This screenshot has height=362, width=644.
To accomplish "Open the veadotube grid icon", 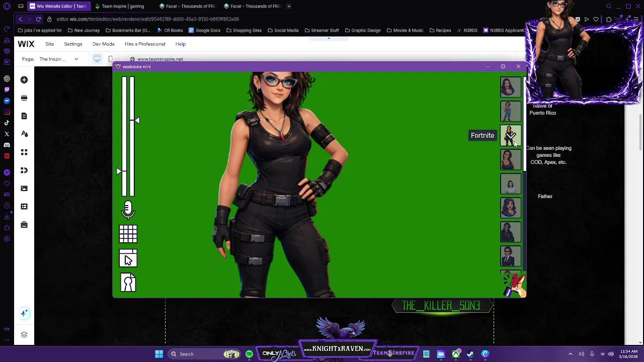I will pyautogui.click(x=128, y=234).
